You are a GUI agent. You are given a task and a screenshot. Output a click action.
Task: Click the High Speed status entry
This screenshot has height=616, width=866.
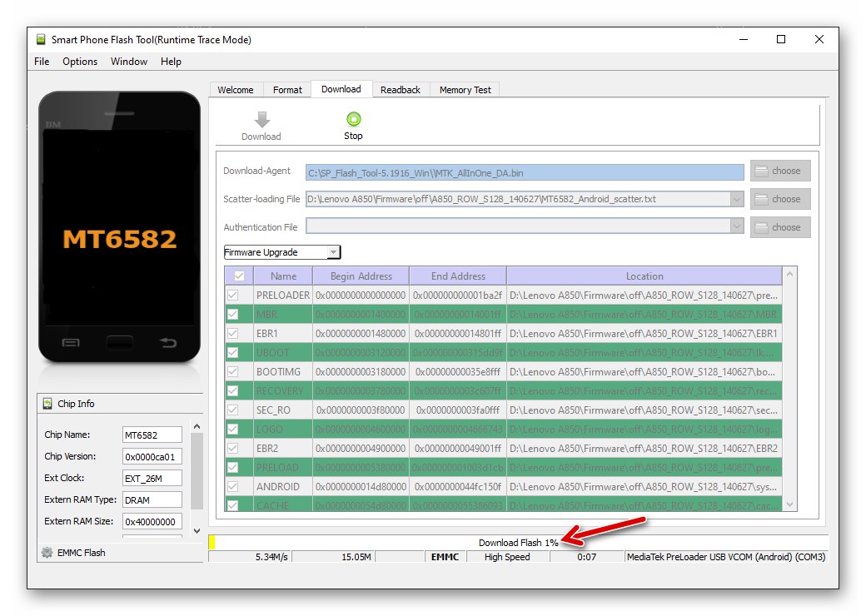[507, 557]
